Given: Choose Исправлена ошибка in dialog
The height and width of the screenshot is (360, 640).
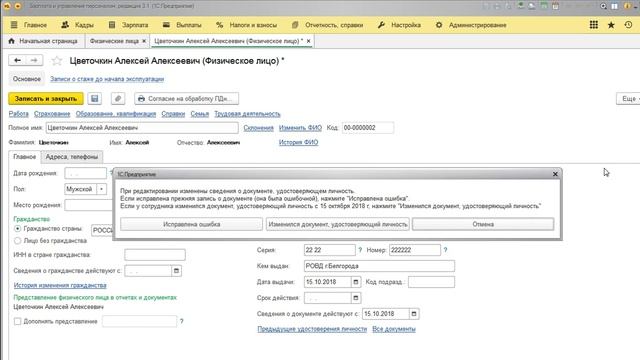Looking at the screenshot, I should coord(191,224).
